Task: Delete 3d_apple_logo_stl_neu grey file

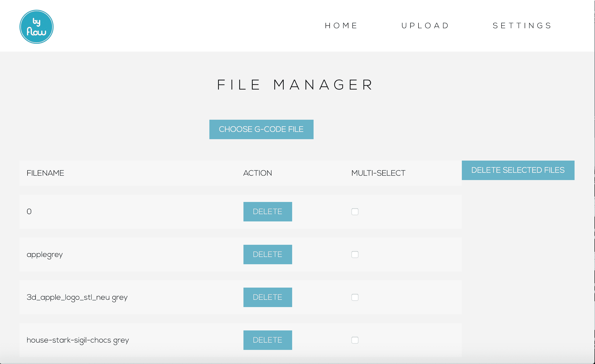Action: pos(268,297)
